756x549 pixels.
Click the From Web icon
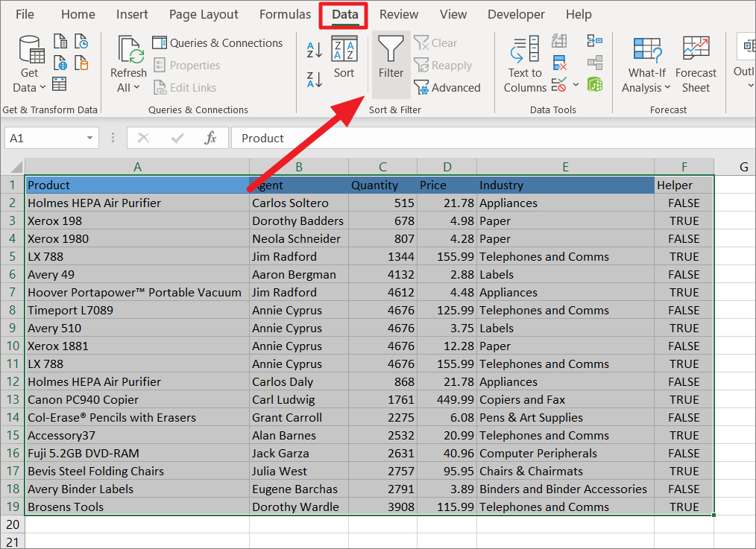point(60,63)
